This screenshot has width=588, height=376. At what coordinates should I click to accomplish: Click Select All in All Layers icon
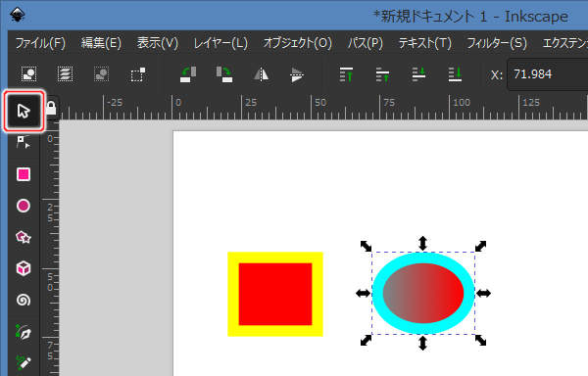click(65, 74)
